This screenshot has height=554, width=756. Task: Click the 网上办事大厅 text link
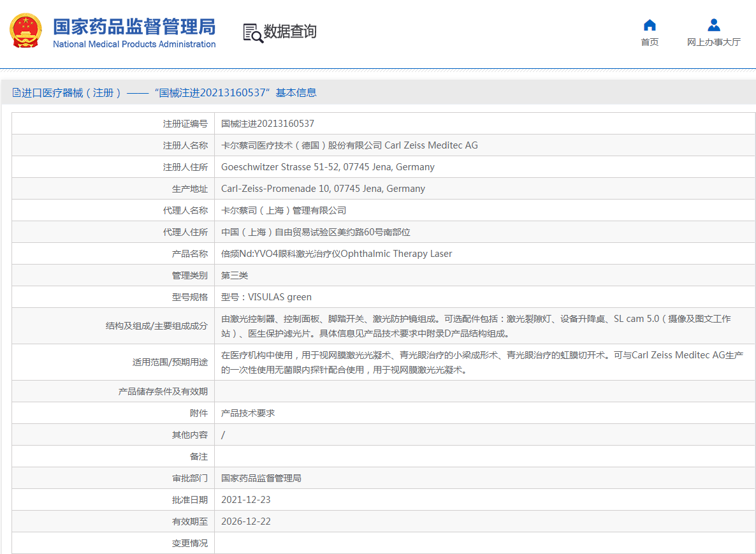click(713, 43)
